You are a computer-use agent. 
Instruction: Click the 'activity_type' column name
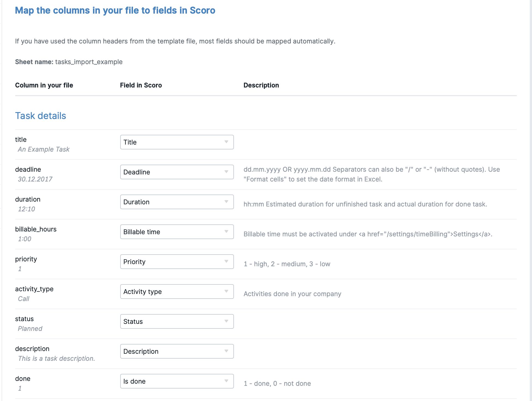point(34,289)
